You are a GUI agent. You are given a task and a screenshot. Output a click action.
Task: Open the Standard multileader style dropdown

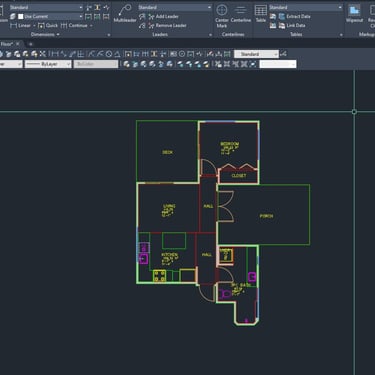tap(175, 7)
